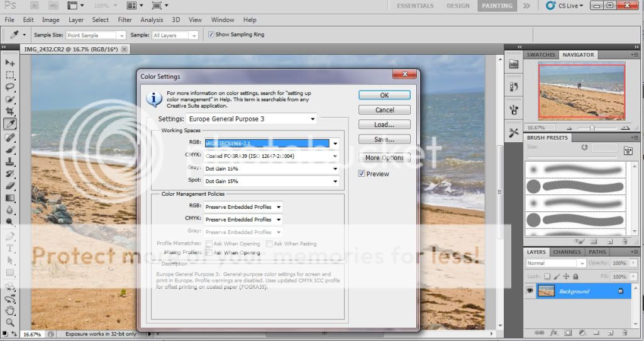Switch to the Channels tab
The height and width of the screenshot is (341, 644).
567,252
